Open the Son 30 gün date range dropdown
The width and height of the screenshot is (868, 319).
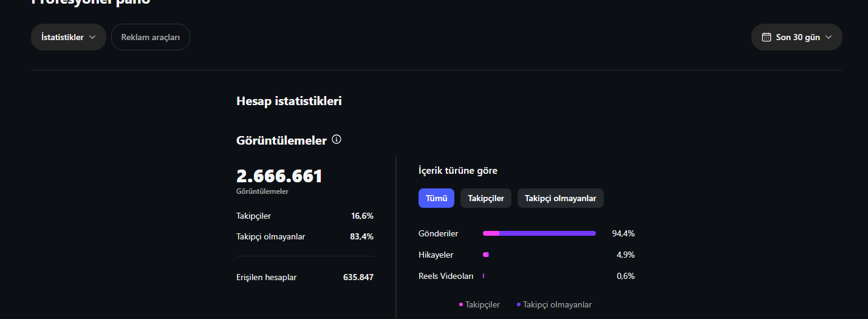pyautogui.click(x=797, y=37)
